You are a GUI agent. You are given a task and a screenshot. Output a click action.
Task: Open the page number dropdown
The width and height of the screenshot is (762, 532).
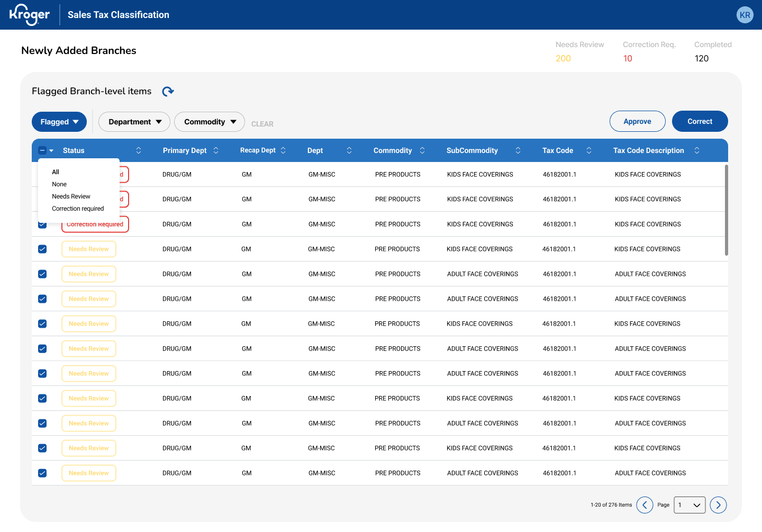(689, 505)
